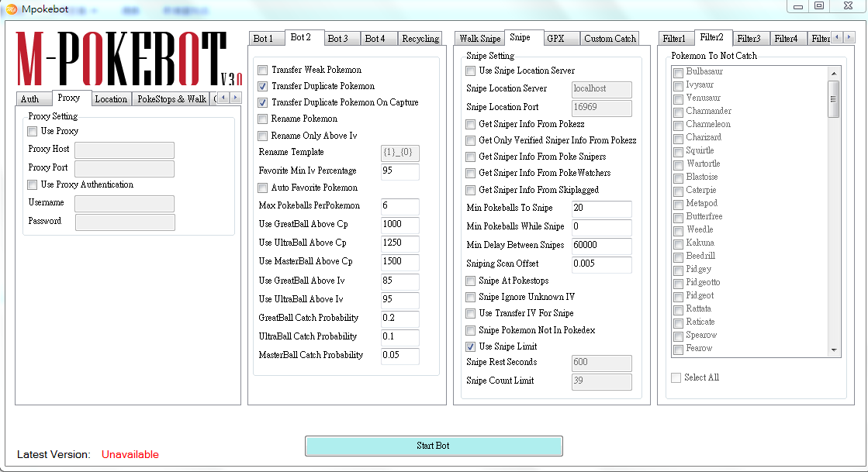Tick the Charmander checkbox in filter list

point(679,112)
